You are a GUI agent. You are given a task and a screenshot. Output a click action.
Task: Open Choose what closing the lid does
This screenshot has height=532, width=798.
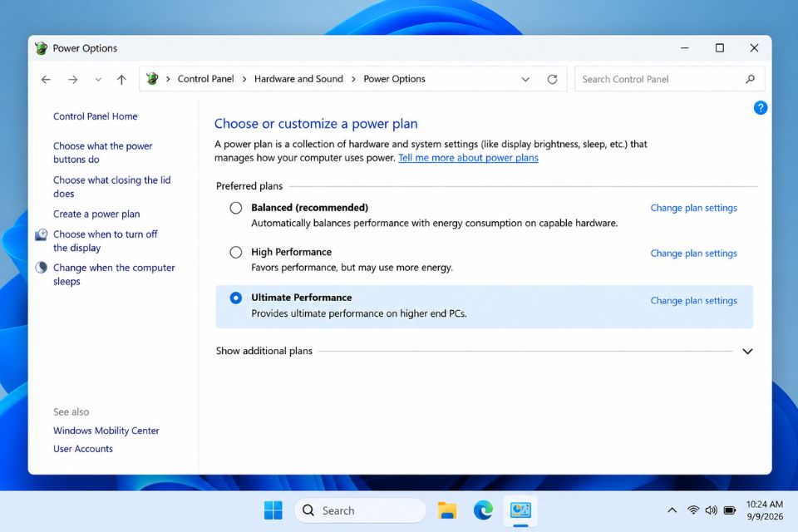point(112,187)
